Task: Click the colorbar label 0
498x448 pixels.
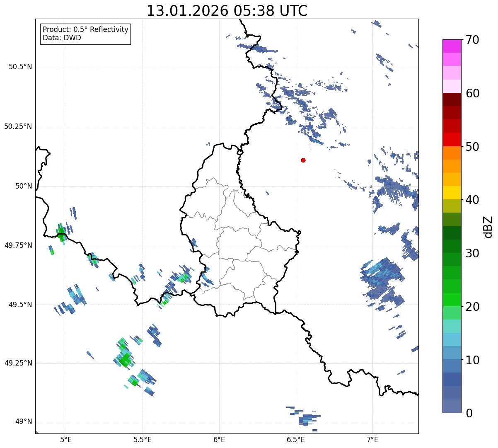Action: 469,413
